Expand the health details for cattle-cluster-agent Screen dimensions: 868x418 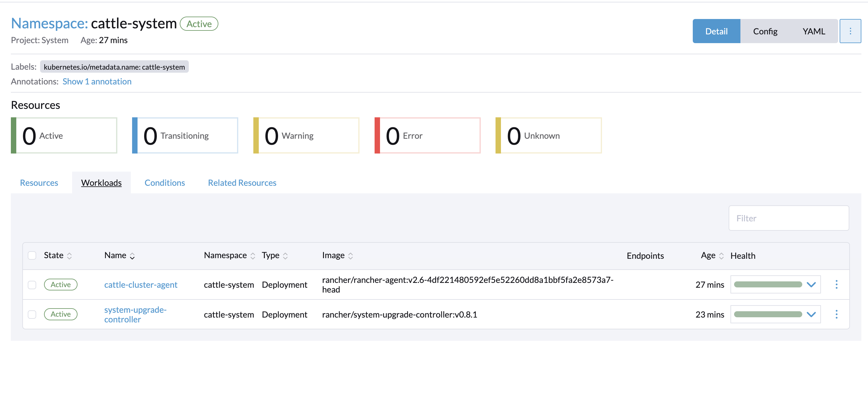coord(811,284)
